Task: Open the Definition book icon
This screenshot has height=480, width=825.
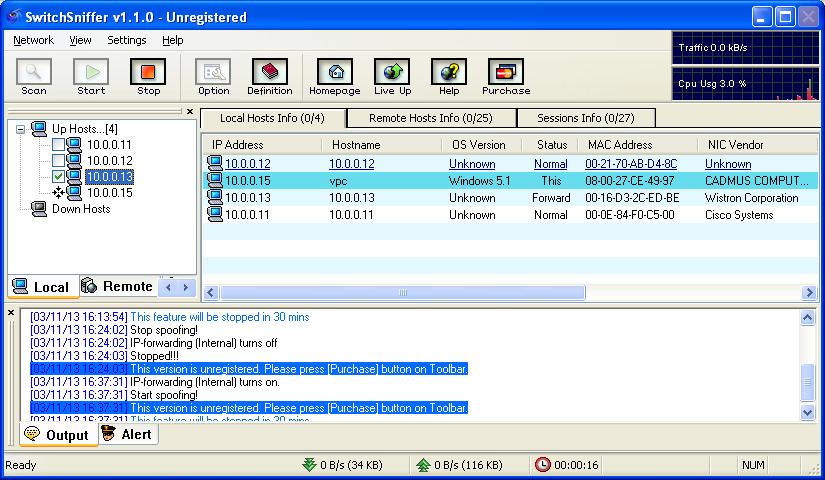Action: [270, 72]
